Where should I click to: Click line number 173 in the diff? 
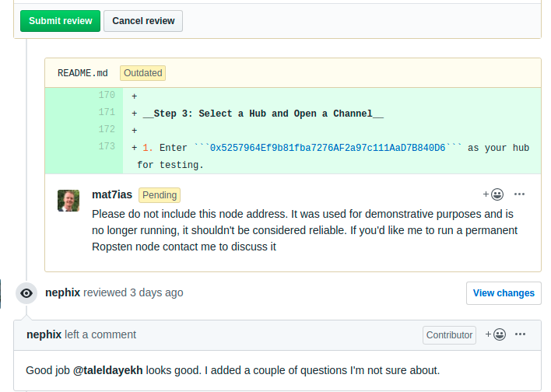(x=107, y=146)
